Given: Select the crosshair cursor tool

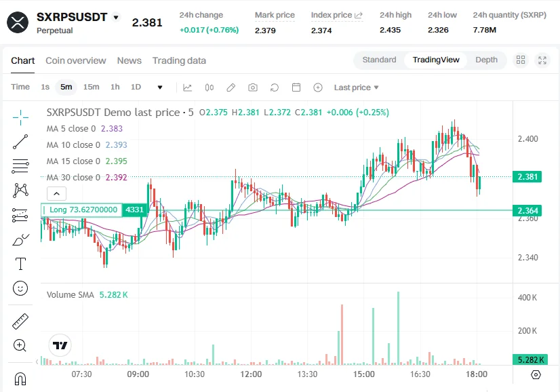Looking at the screenshot, I should [20, 117].
